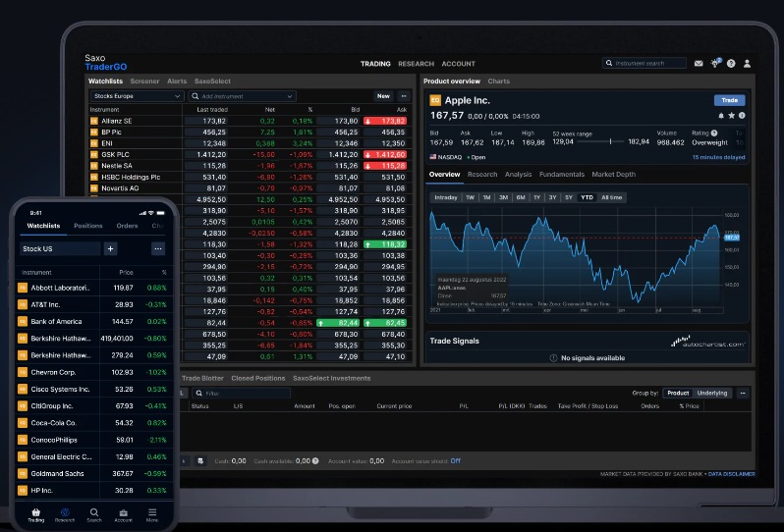
Task: Open the Market Depth tab
Action: pos(613,175)
